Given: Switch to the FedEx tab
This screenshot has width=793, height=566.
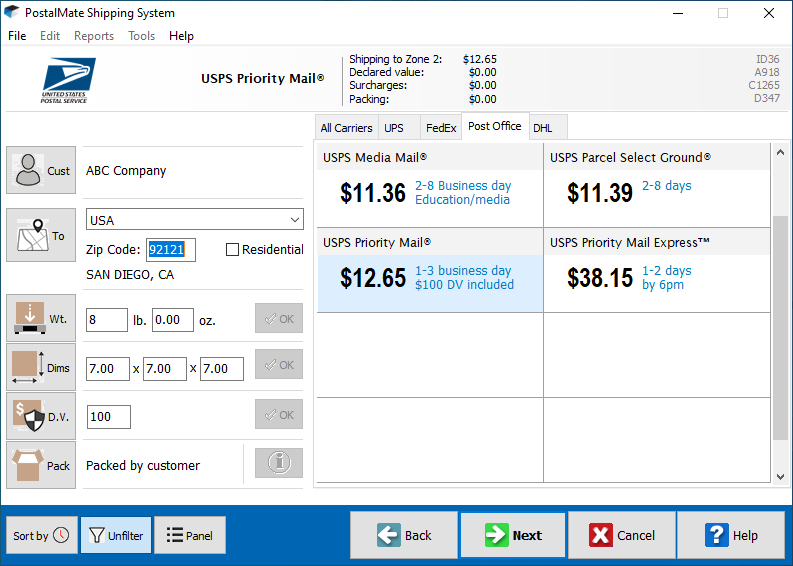Looking at the screenshot, I should point(441,127).
